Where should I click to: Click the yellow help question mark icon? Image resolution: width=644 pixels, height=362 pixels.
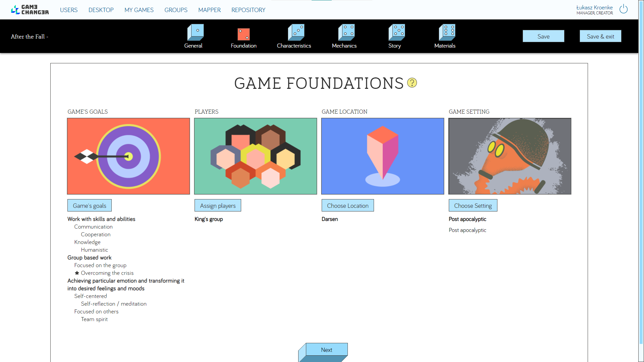click(412, 83)
